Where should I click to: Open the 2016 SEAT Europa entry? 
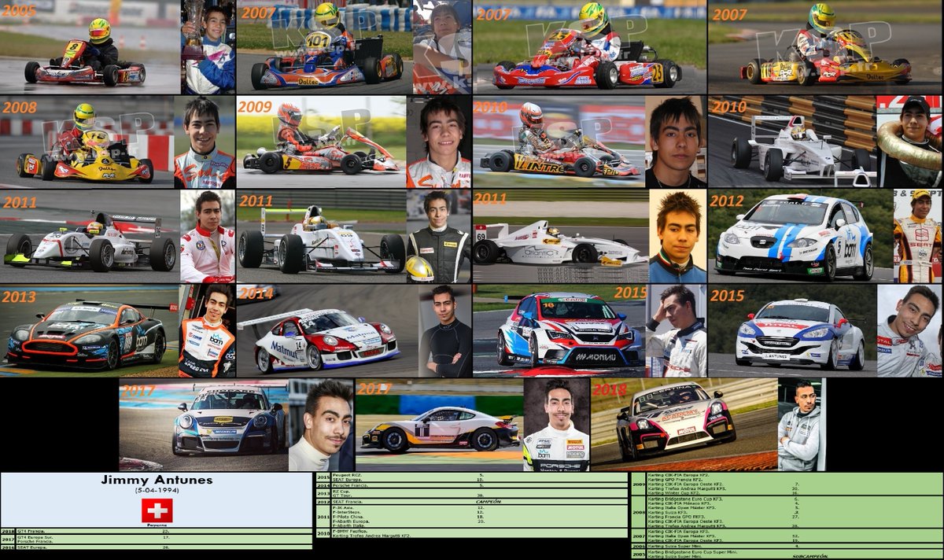pos(33,548)
